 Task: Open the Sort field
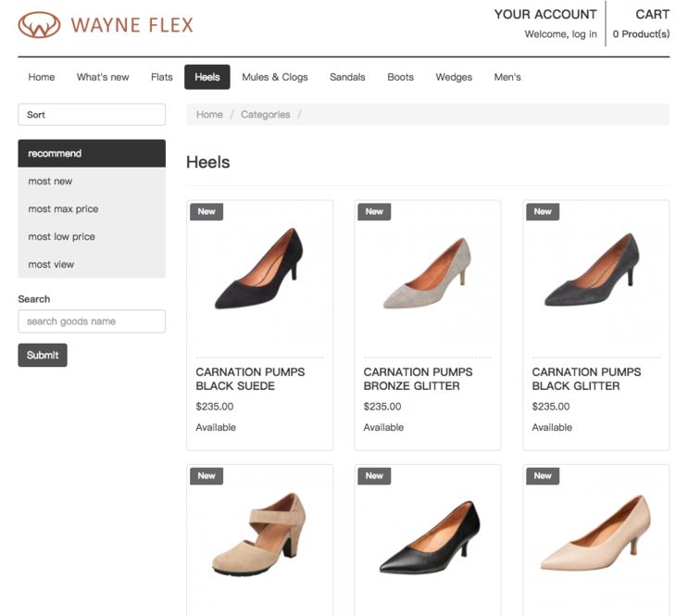(x=92, y=115)
